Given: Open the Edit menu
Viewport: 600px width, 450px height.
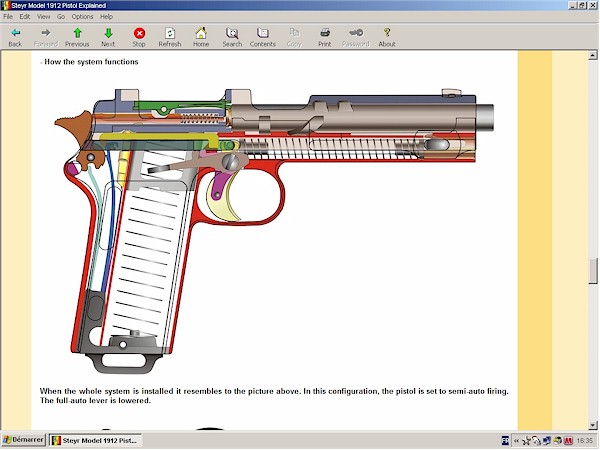Looking at the screenshot, I should click(25, 16).
